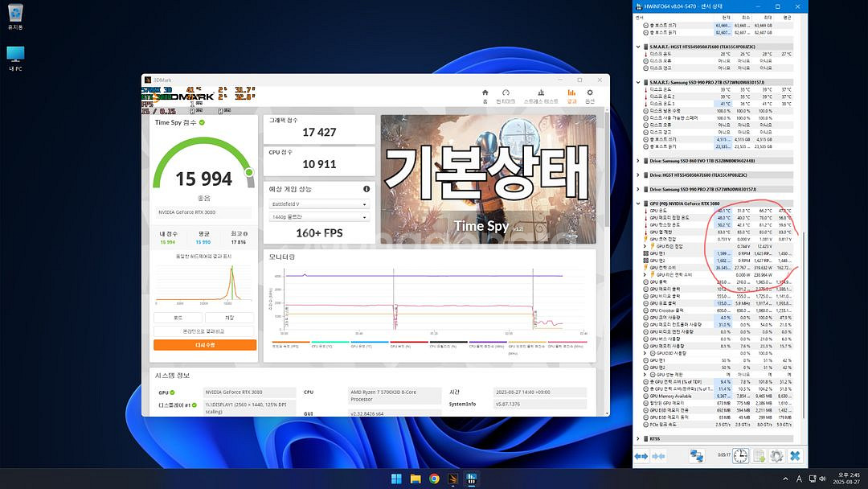
Task: Collapse the GPU NVIDIA GeForce RTX 3080 group
Action: tap(638, 203)
